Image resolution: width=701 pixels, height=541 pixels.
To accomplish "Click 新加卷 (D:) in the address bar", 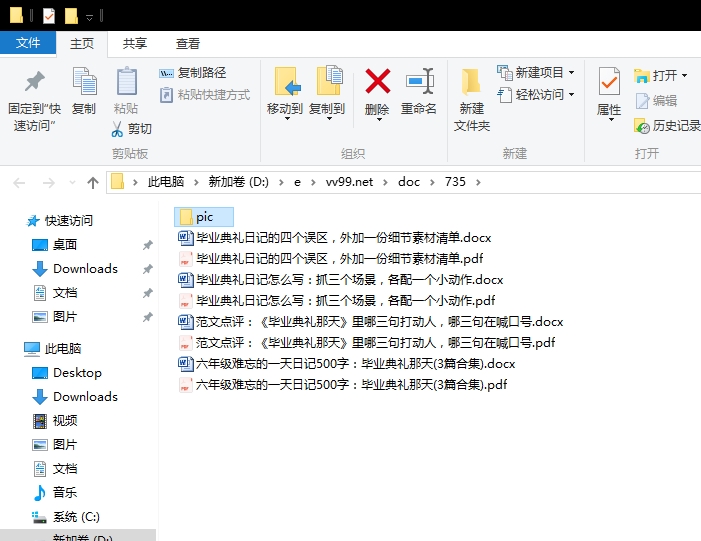I will tap(238, 182).
